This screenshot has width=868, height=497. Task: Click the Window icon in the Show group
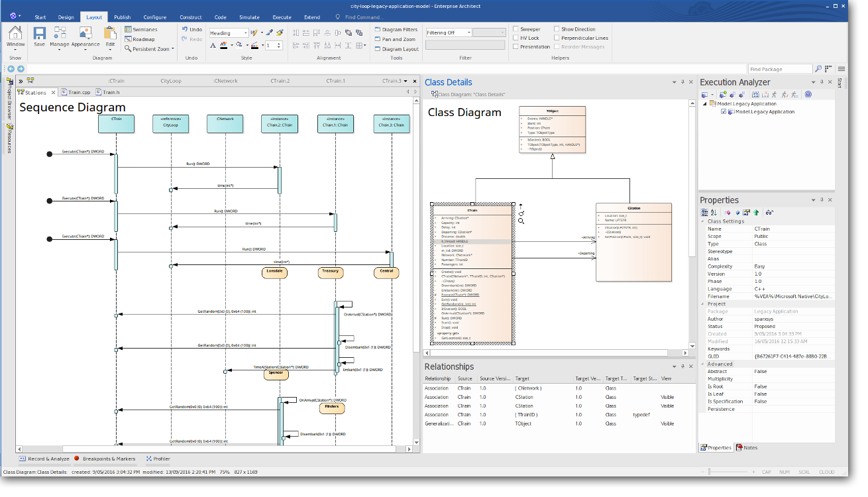tap(15, 36)
